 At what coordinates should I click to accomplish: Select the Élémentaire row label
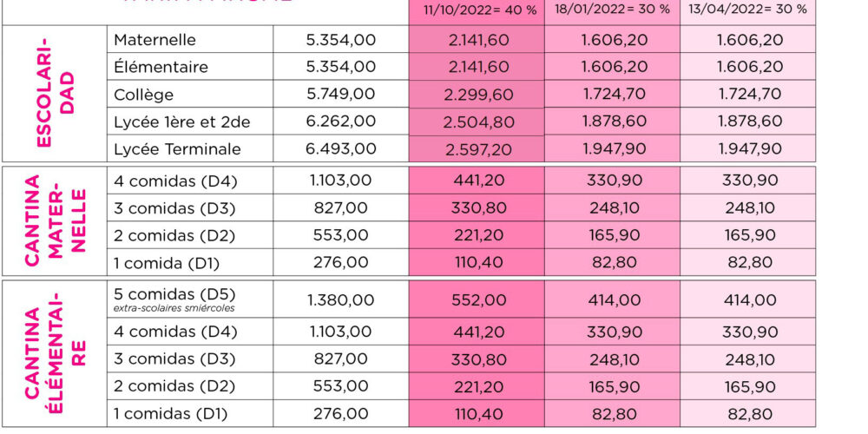pyautogui.click(x=161, y=67)
